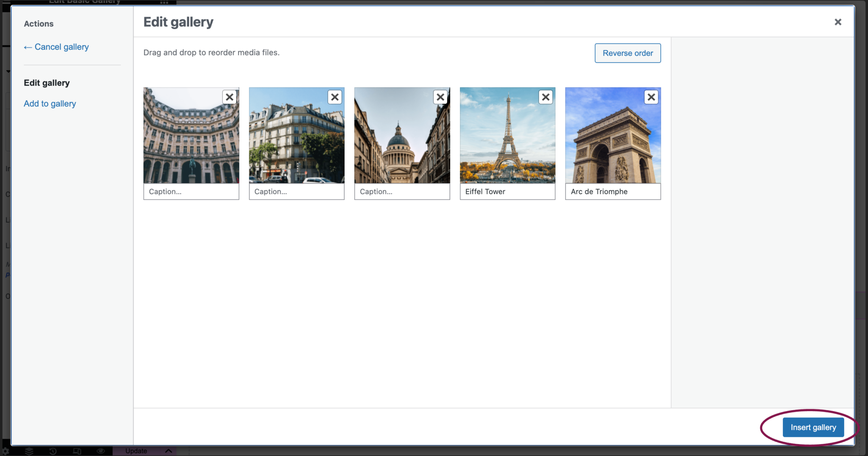Remove the Arc de Triomphe image
Viewport: 868px width, 456px height.
pos(651,97)
